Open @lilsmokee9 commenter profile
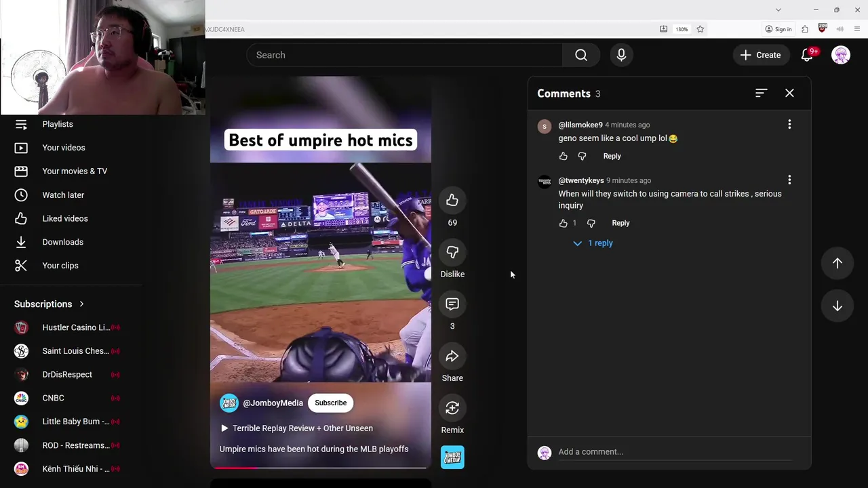Viewport: 868px width, 488px height. point(580,125)
